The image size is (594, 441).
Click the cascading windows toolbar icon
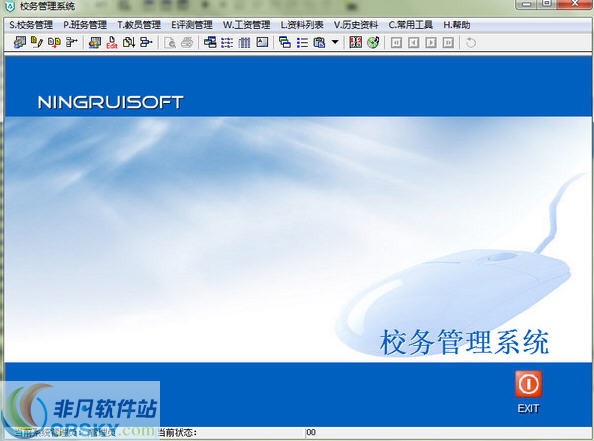(284, 42)
